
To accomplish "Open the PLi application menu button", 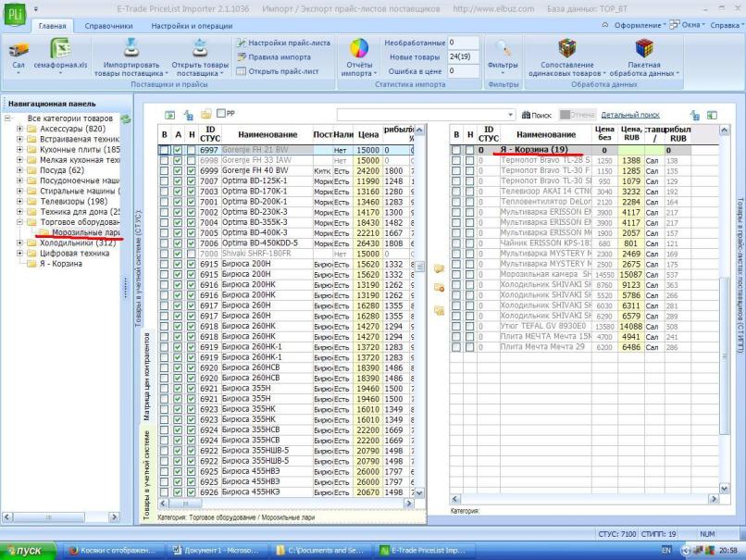I will pyautogui.click(x=15, y=14).
